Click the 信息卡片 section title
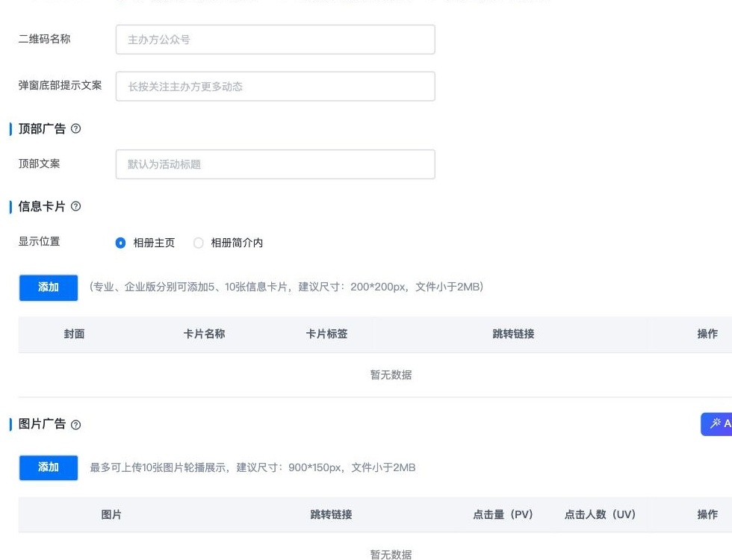732x560 pixels. 42,206
